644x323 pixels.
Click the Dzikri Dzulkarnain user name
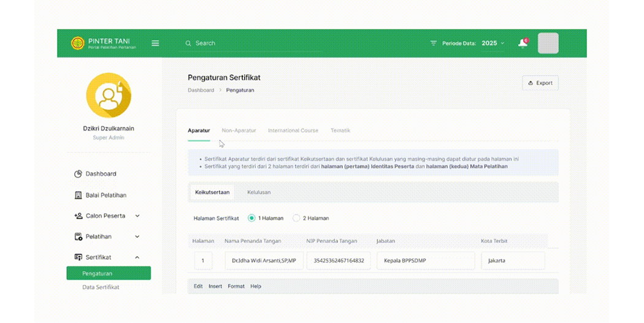pos(109,129)
